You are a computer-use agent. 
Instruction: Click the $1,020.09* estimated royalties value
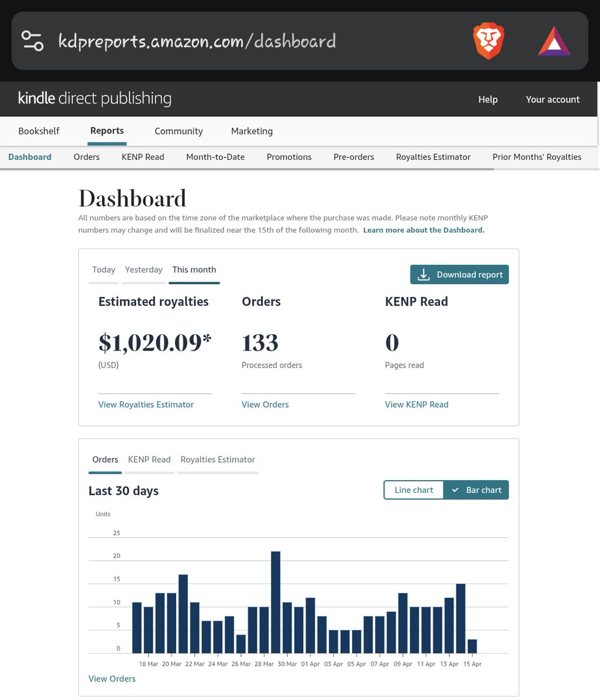click(x=155, y=343)
